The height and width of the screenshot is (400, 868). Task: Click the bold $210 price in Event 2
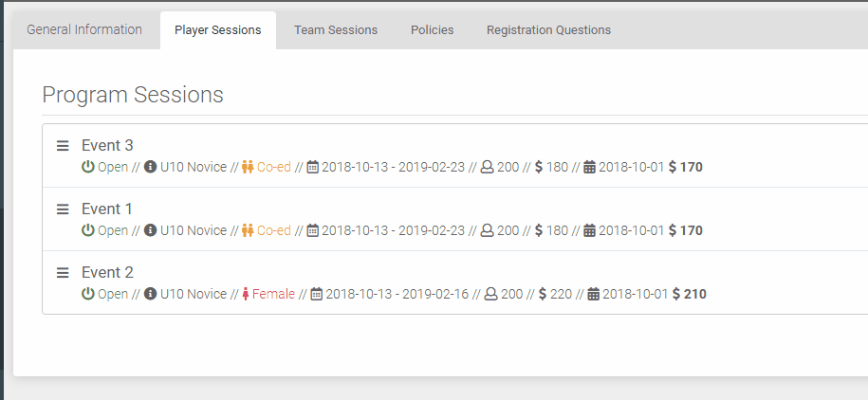tap(690, 294)
